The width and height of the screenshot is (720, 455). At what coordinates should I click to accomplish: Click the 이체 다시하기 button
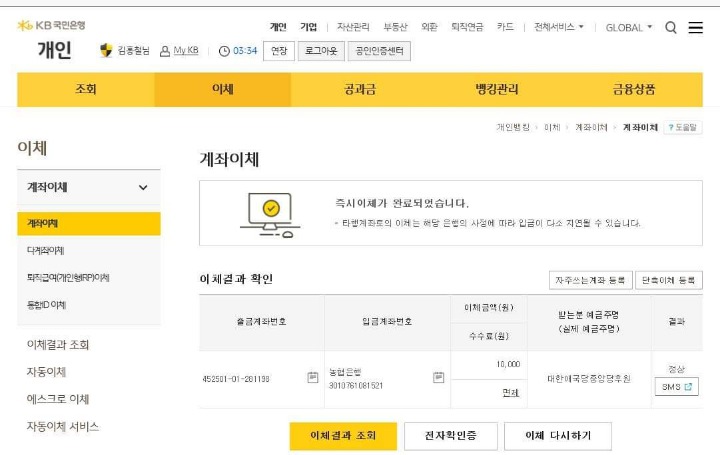pyautogui.click(x=558, y=435)
